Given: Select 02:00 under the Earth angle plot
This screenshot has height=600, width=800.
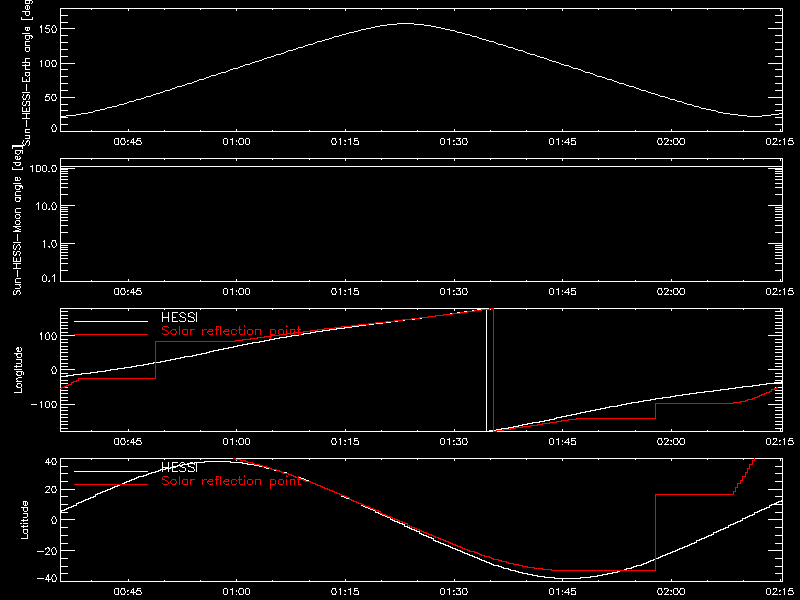Looking at the screenshot, I should pos(671,141).
